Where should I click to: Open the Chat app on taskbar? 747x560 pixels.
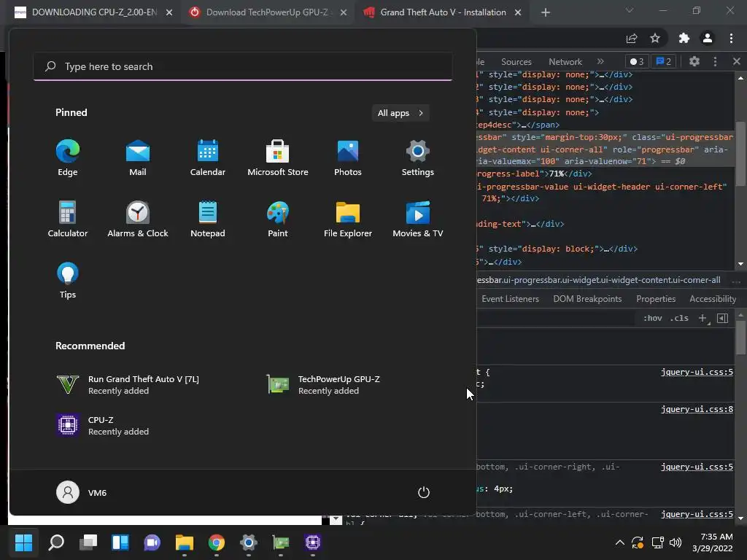click(x=152, y=542)
